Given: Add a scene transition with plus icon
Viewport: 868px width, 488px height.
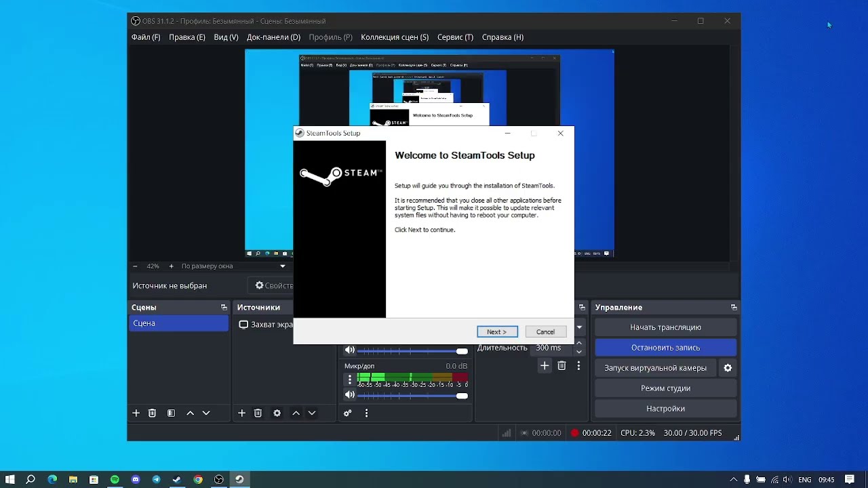Looking at the screenshot, I should (x=545, y=365).
